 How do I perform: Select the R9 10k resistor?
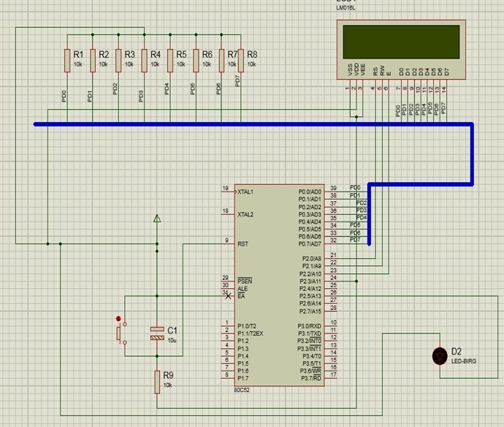coord(157,381)
